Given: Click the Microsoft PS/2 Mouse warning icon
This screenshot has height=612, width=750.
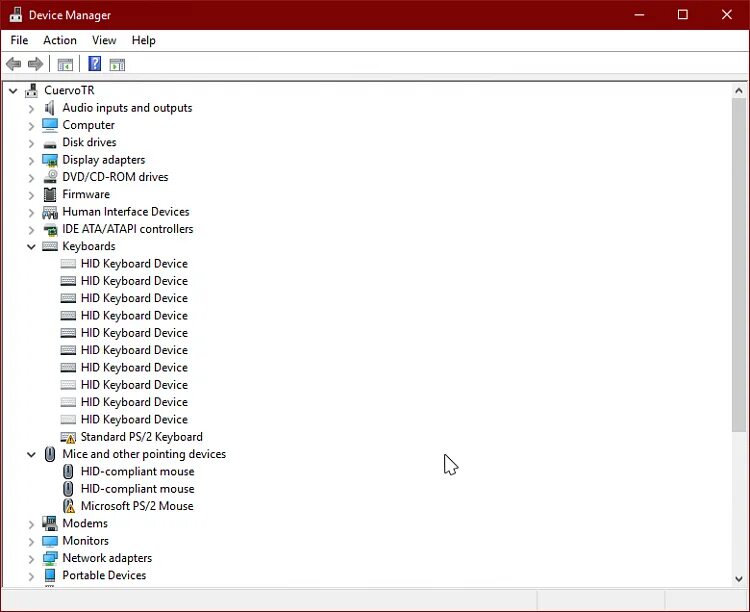Looking at the screenshot, I should [x=69, y=506].
